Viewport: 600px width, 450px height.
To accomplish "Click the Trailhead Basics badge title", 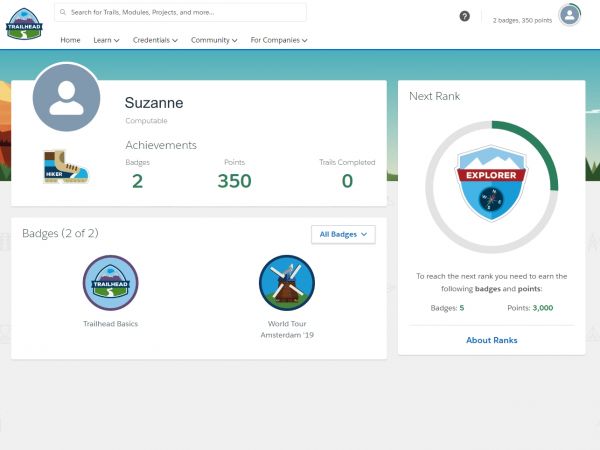I will coord(110,323).
